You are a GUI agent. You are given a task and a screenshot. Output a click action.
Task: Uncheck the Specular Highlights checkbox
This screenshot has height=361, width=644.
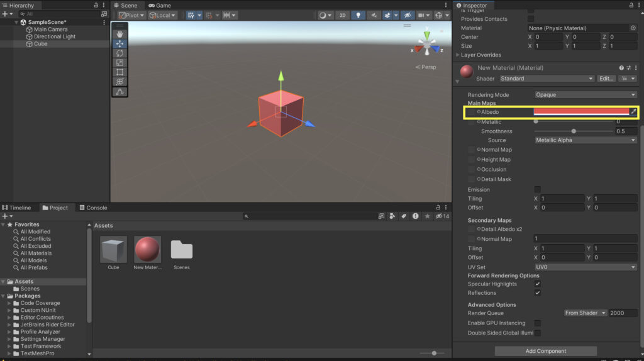(x=537, y=284)
